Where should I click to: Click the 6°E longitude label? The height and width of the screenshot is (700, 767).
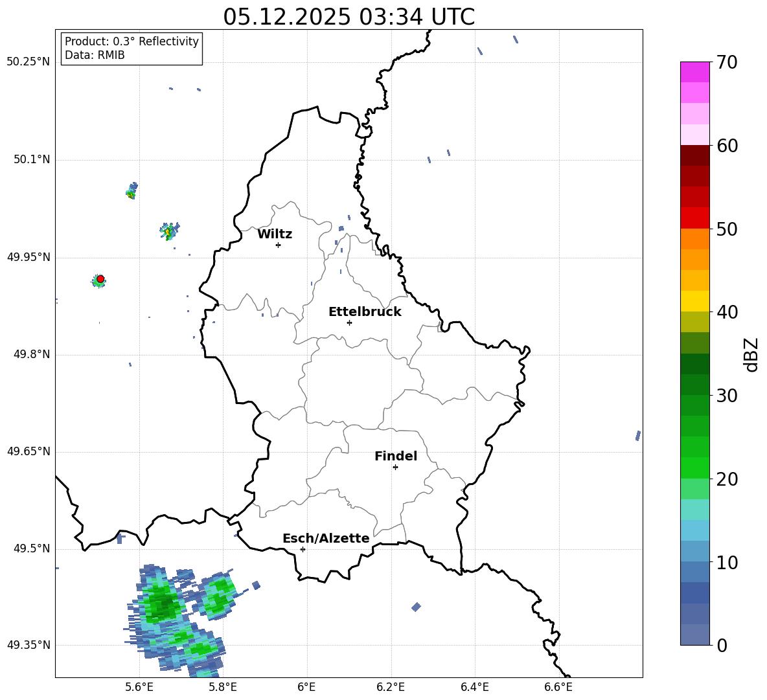(x=306, y=687)
